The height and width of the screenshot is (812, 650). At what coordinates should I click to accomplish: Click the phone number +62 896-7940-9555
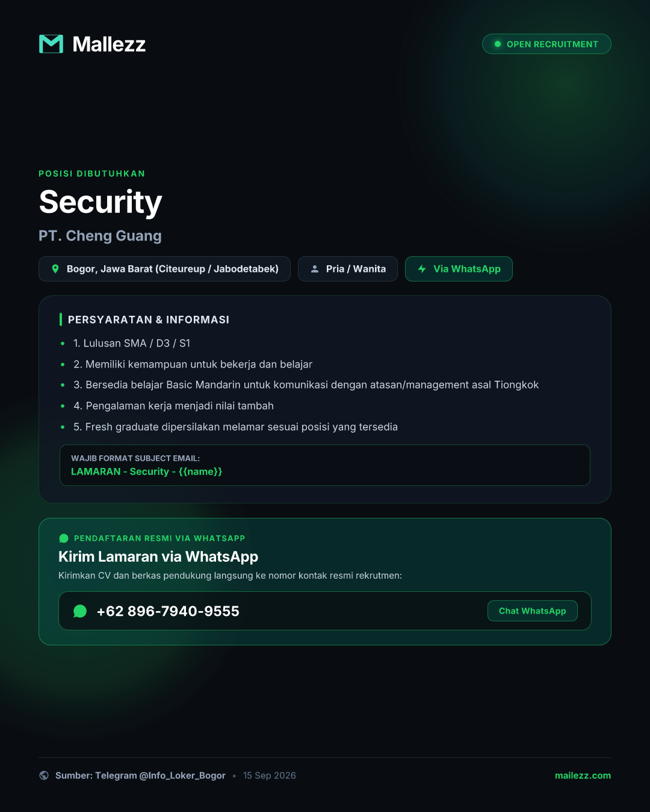[168, 611]
